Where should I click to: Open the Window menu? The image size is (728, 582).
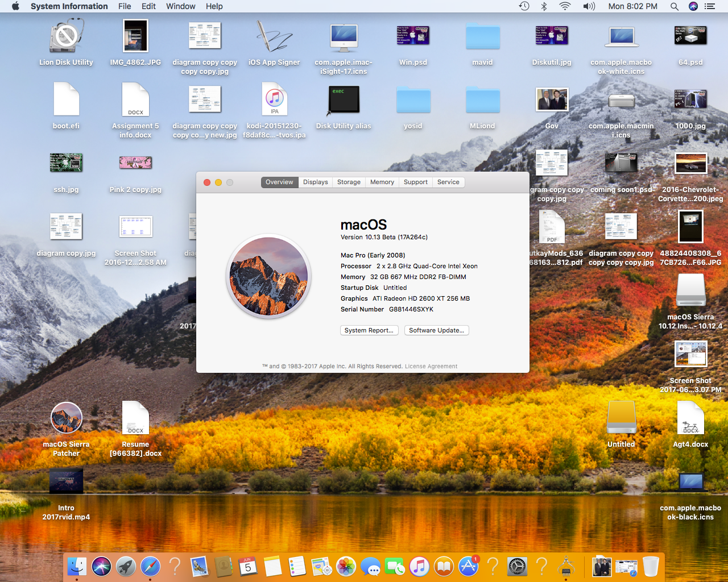[x=181, y=6]
